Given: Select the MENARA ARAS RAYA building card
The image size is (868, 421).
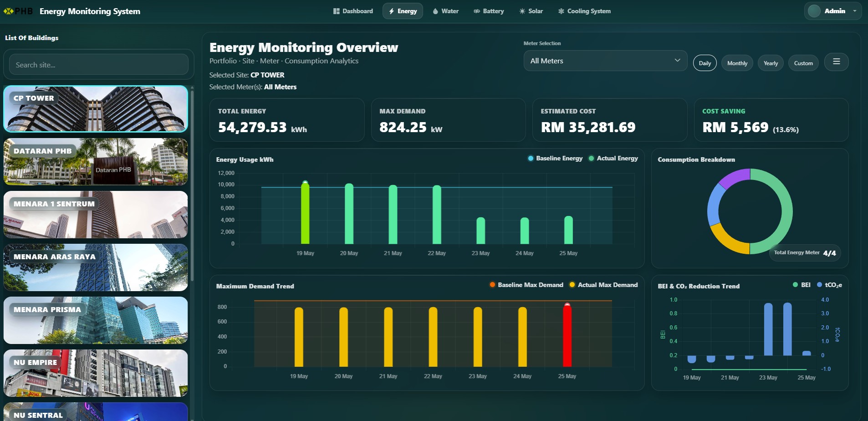Looking at the screenshot, I should (x=96, y=267).
